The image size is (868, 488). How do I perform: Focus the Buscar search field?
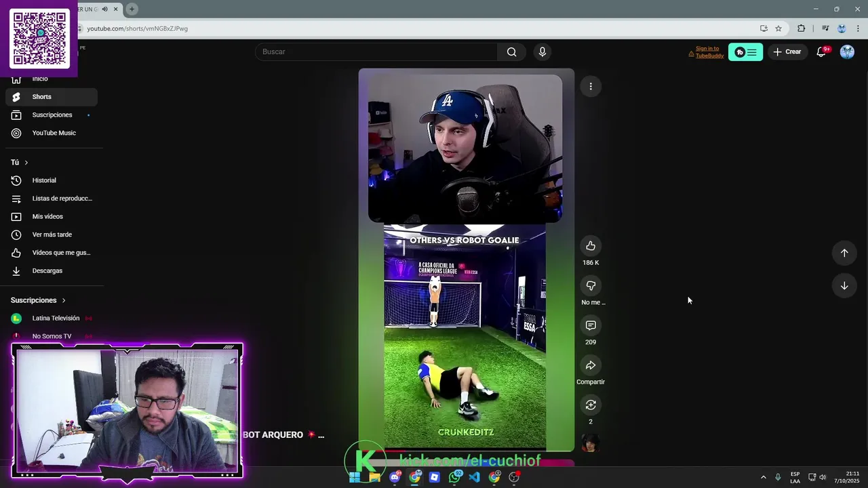(x=376, y=52)
